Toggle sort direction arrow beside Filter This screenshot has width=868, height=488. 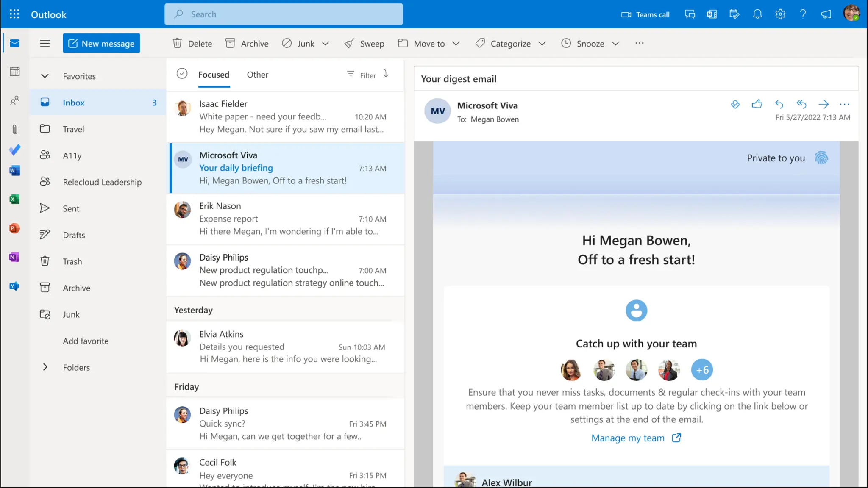point(386,74)
